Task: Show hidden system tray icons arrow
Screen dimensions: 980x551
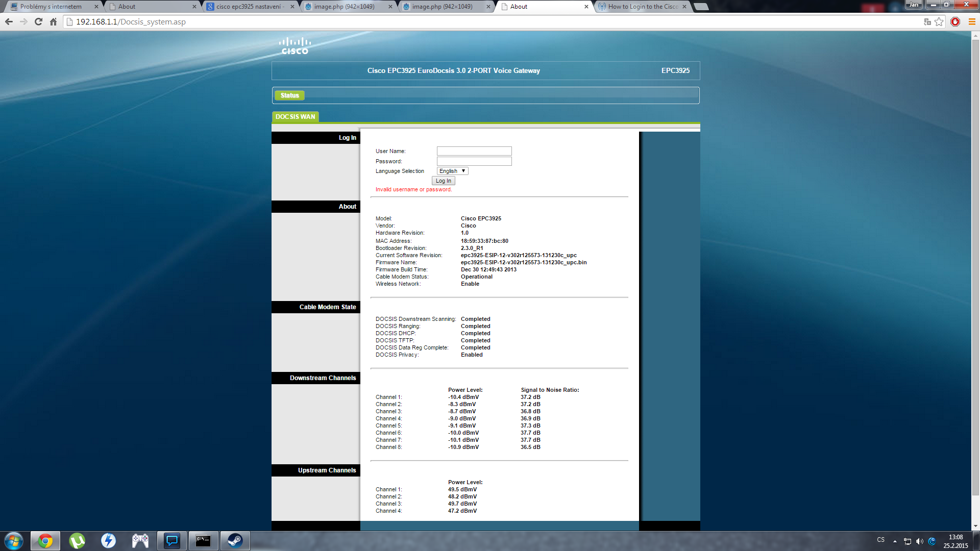Action: pyautogui.click(x=895, y=541)
